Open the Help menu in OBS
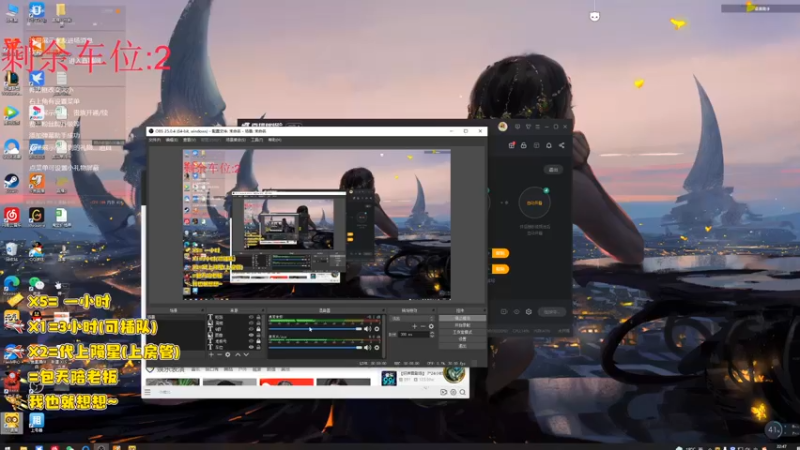Viewport: 800px width, 450px height. (x=274, y=140)
